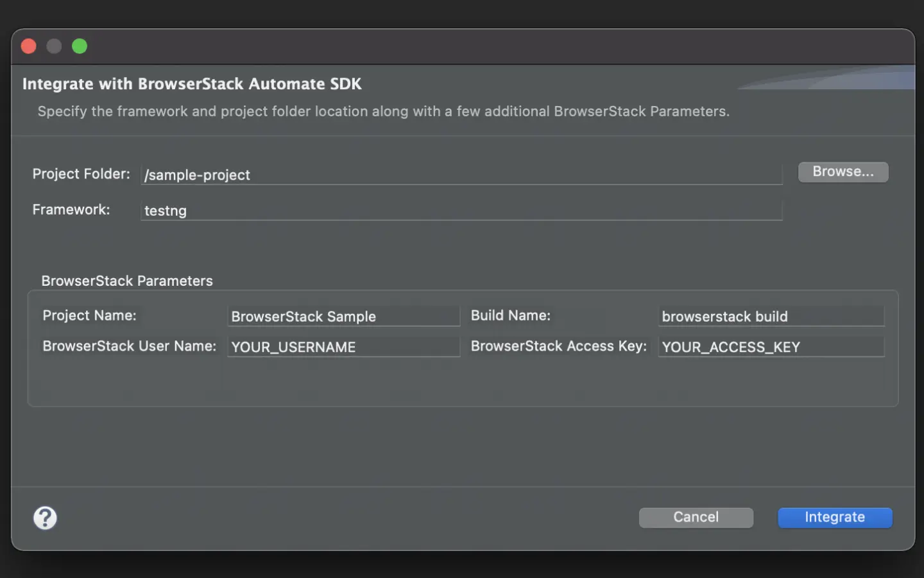Click into the YOUR_USERNAME field
Image resolution: width=924 pixels, height=578 pixels.
tap(343, 347)
